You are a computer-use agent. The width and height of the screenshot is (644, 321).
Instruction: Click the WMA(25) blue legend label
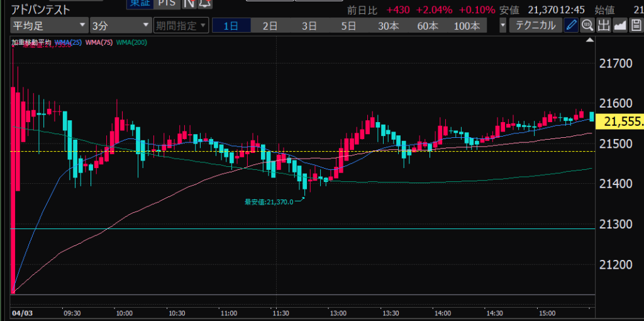pyautogui.click(x=69, y=43)
